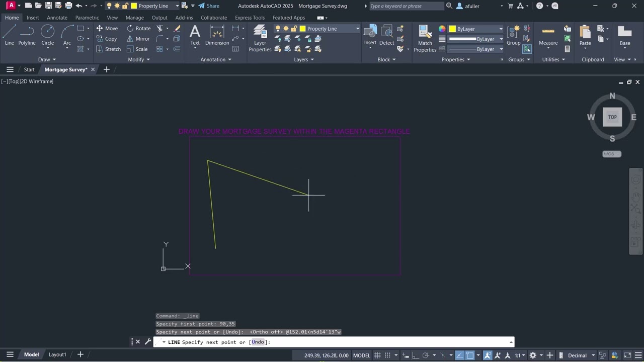Open the Insert ribbon tab

(33, 18)
